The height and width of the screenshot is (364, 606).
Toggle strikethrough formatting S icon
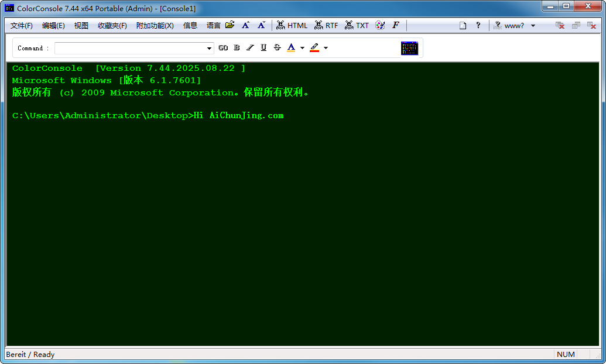[277, 47]
